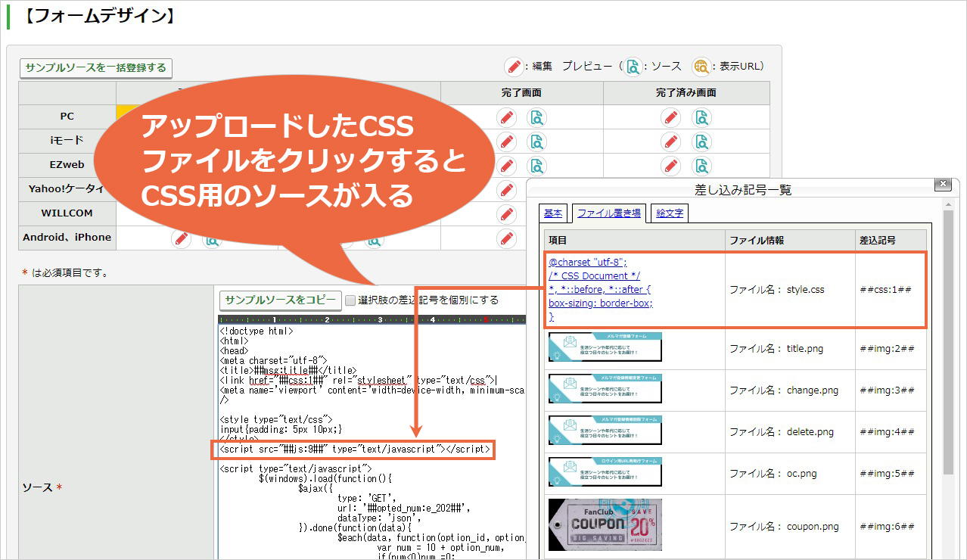Click the 'iモード' row header
967x560 pixels.
click(x=67, y=141)
